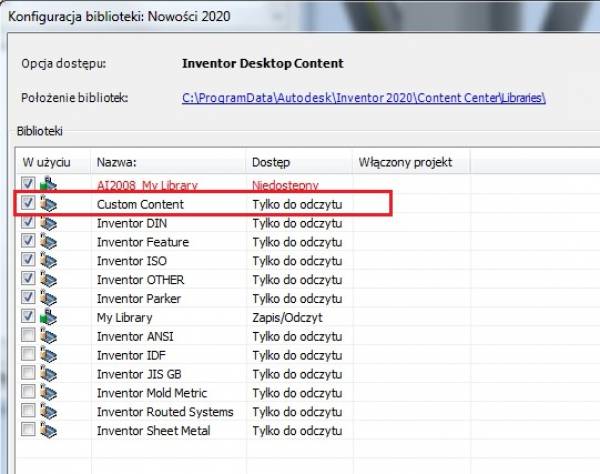Select the 'Inventor JIS GB' library name
This screenshot has height=474, width=600.
(x=139, y=374)
